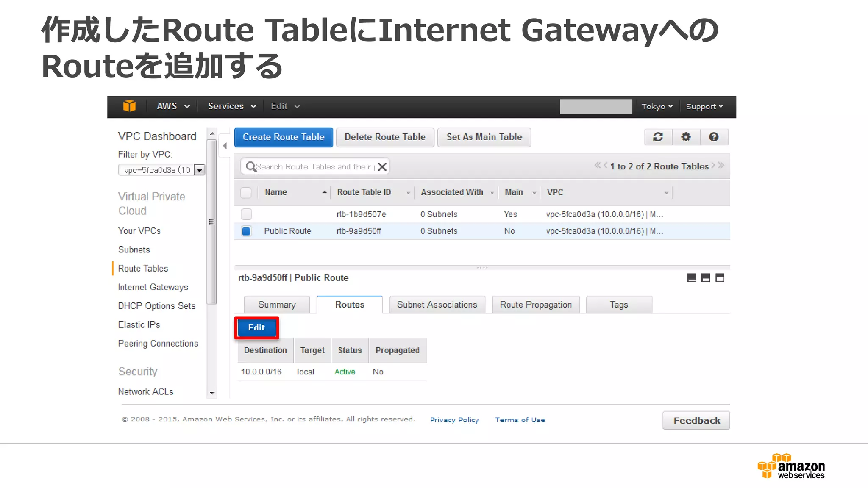
Task: Go to Network ACLs in sidebar
Action: tap(146, 392)
